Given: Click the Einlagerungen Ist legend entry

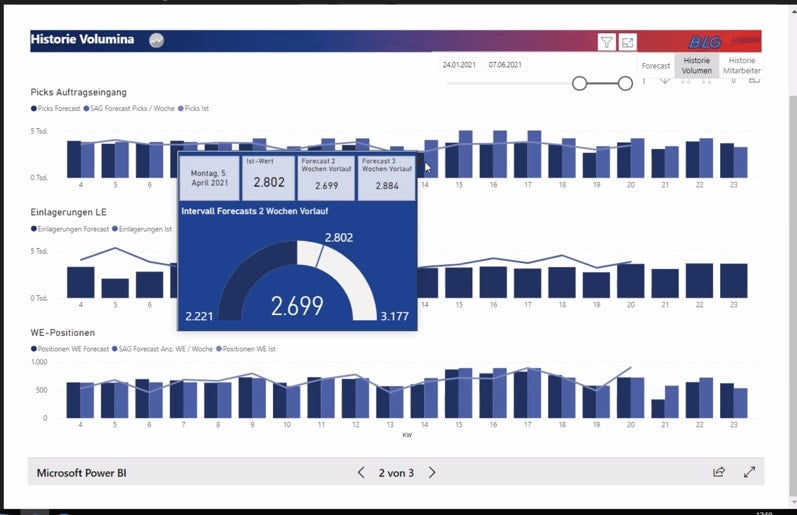Looking at the screenshot, I should pos(142,229).
